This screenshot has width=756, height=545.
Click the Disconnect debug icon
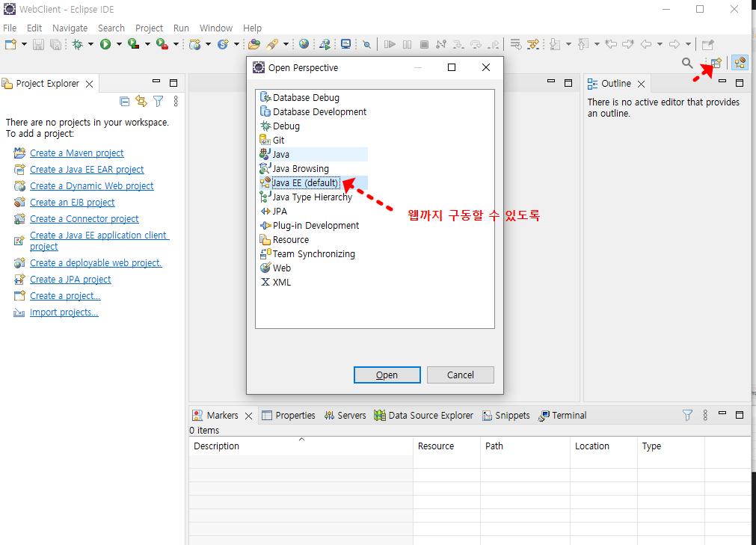440,44
